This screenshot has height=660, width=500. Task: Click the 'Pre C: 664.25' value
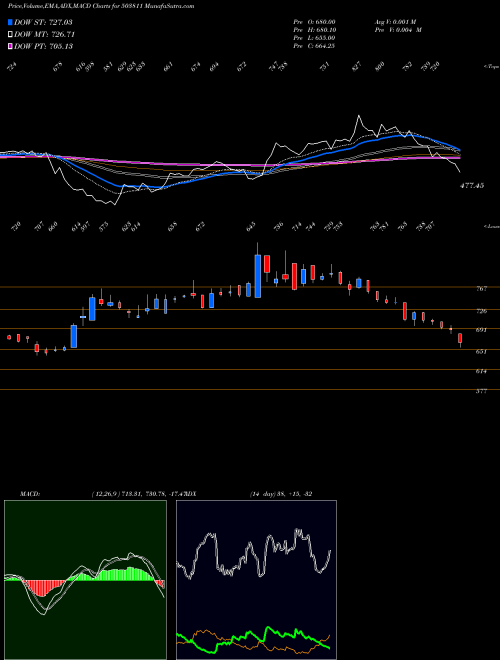(314, 46)
